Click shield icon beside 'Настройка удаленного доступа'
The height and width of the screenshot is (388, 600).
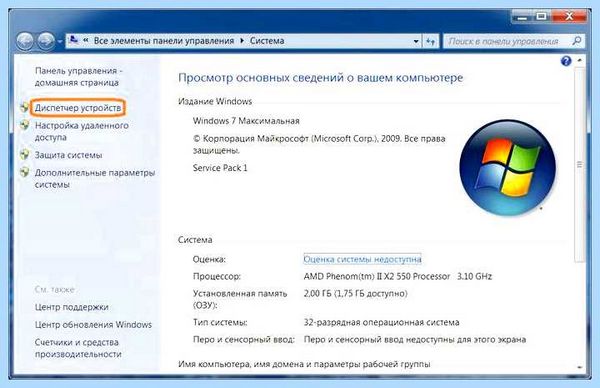tap(25, 125)
